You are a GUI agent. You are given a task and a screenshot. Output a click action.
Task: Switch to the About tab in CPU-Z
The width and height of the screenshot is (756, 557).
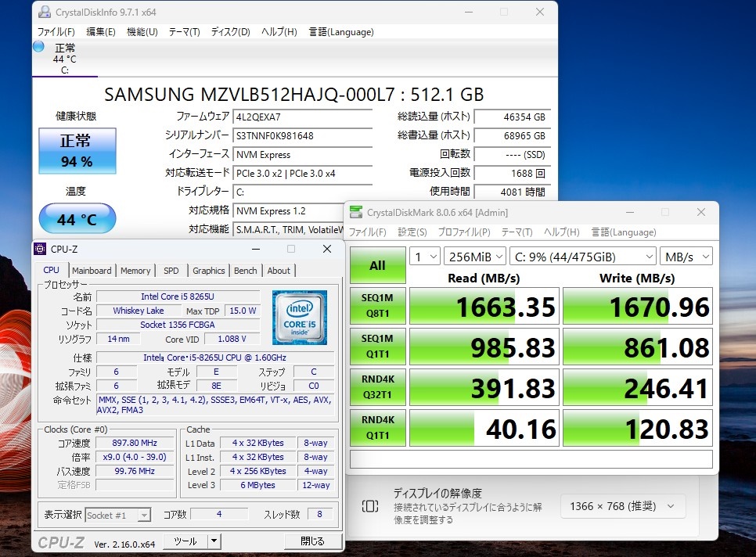(x=279, y=271)
